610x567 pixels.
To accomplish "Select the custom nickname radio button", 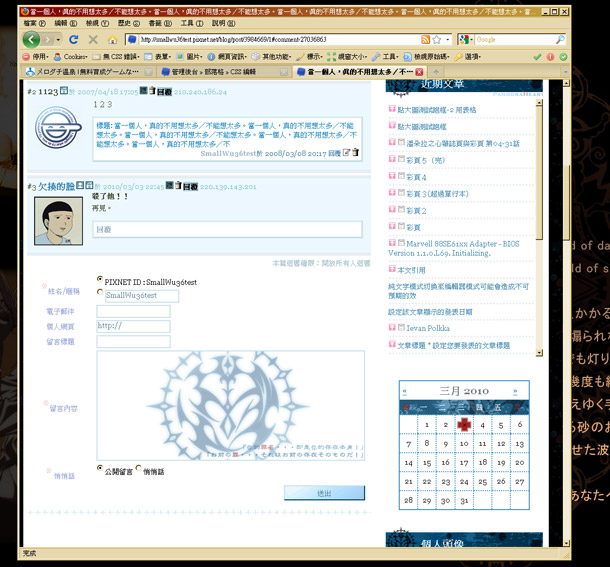I will click(100, 292).
